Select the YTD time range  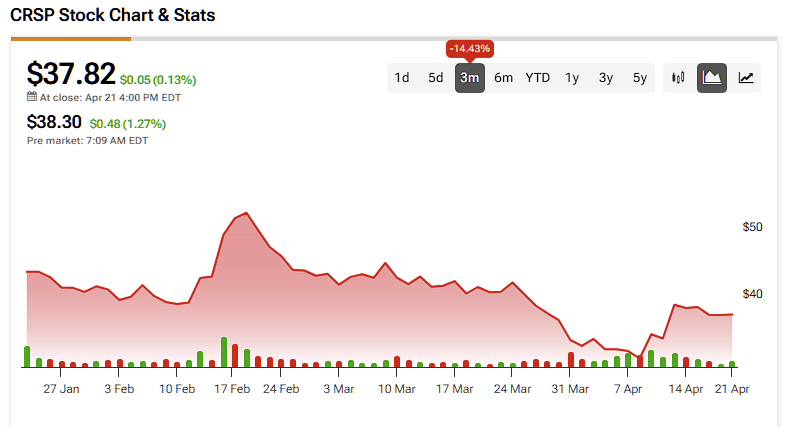[537, 78]
